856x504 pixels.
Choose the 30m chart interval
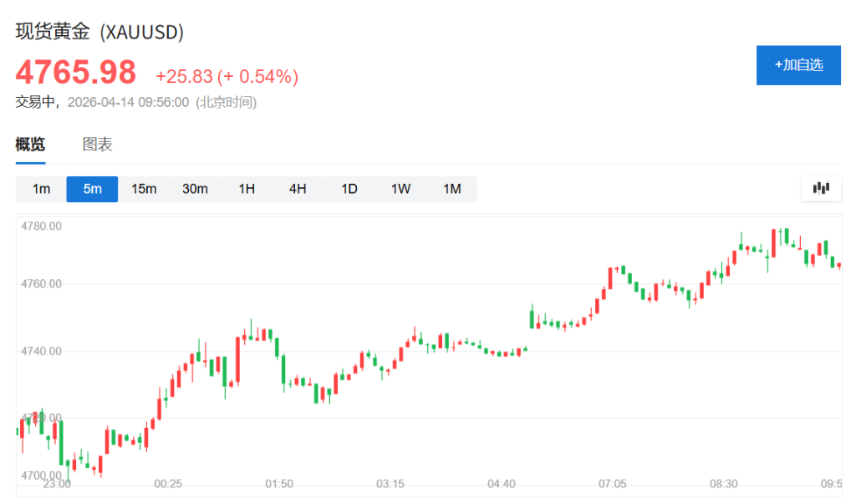point(195,189)
